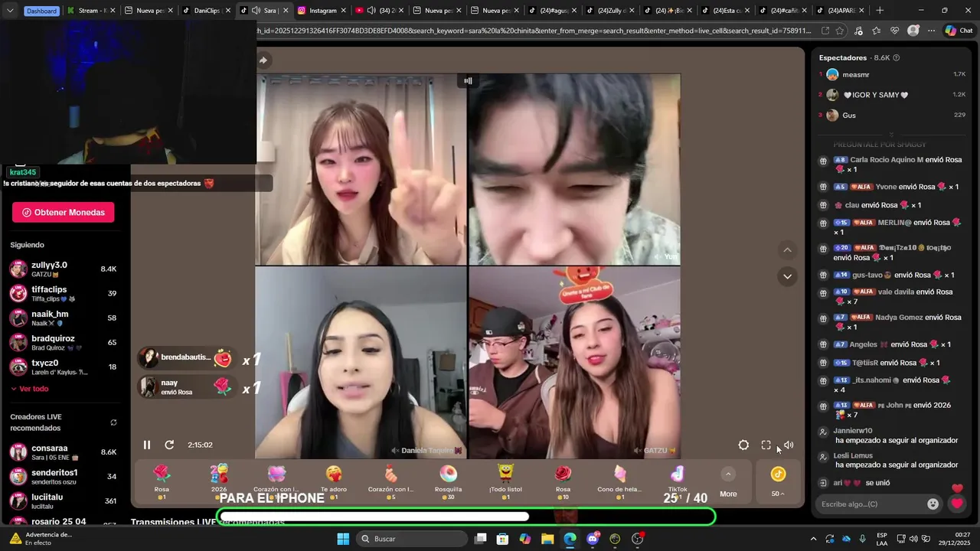Open the Copilot Chat button
The height and width of the screenshot is (551, 980).
[959, 31]
